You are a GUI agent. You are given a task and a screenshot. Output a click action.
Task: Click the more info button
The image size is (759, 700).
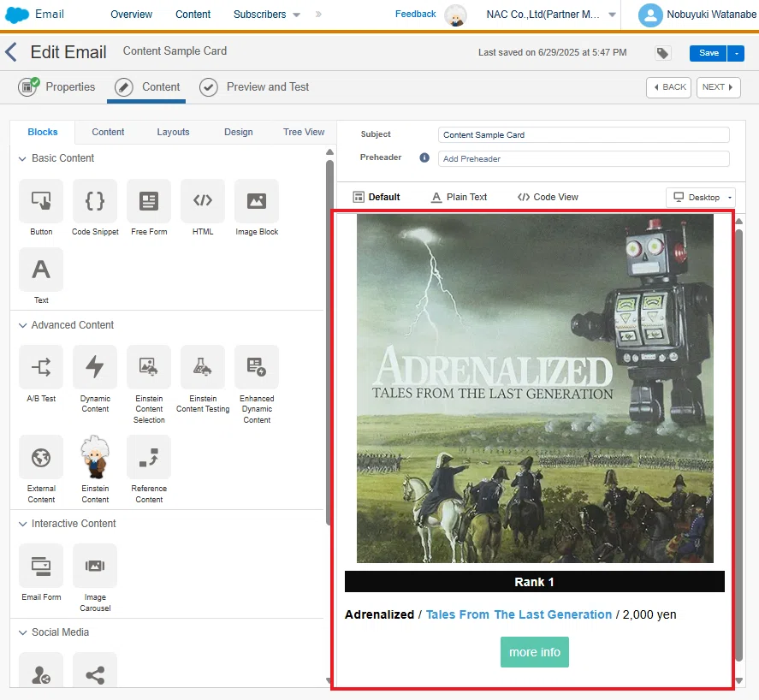coord(535,653)
